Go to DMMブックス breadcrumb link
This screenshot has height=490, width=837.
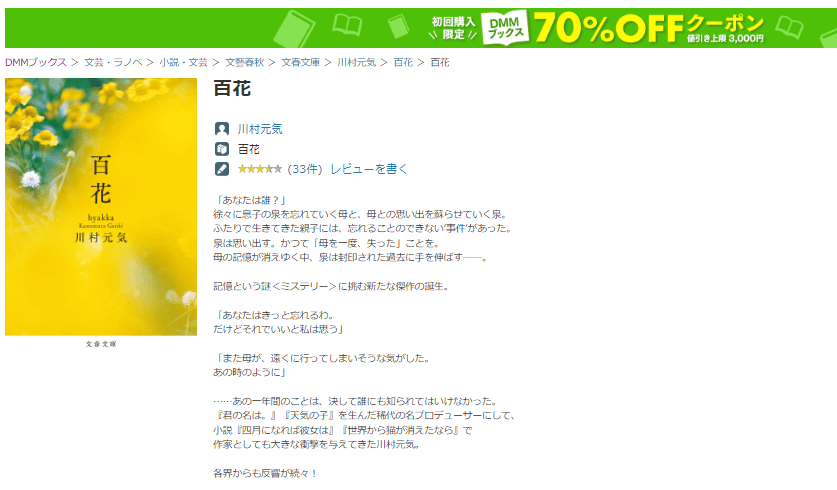pyautogui.click(x=36, y=62)
